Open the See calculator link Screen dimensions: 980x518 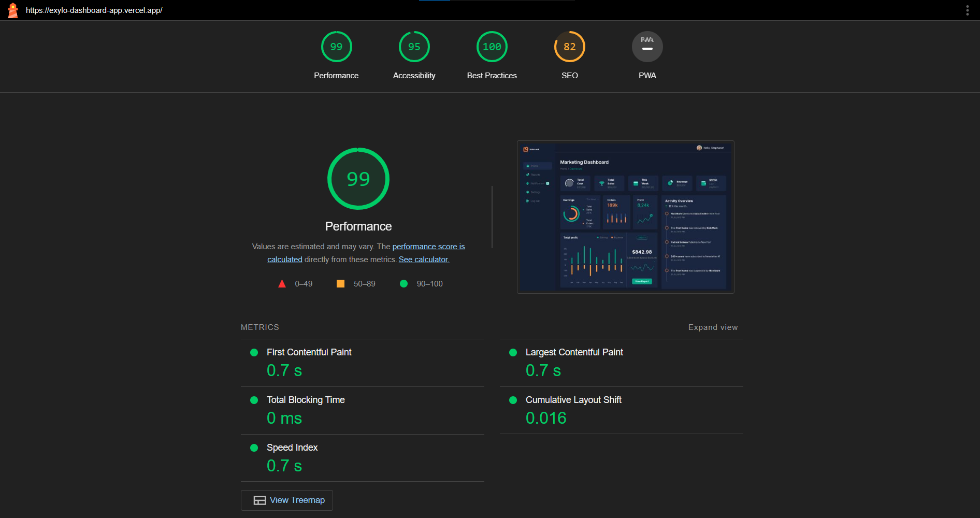(x=424, y=259)
